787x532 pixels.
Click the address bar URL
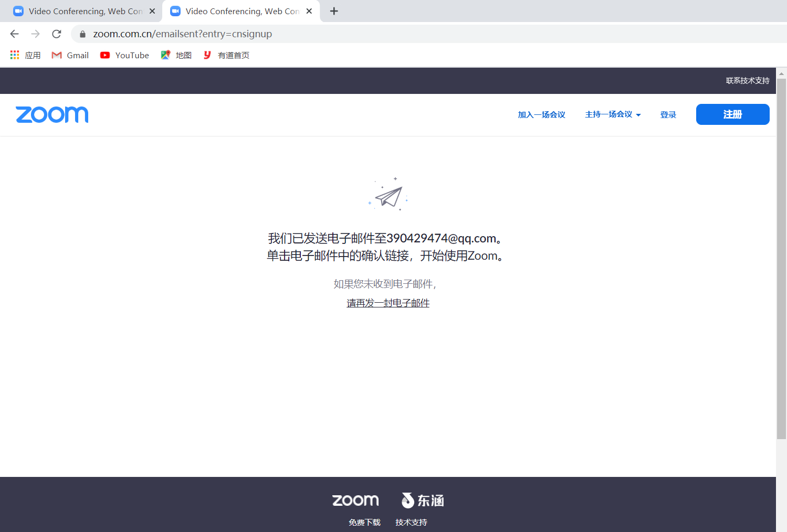182,34
